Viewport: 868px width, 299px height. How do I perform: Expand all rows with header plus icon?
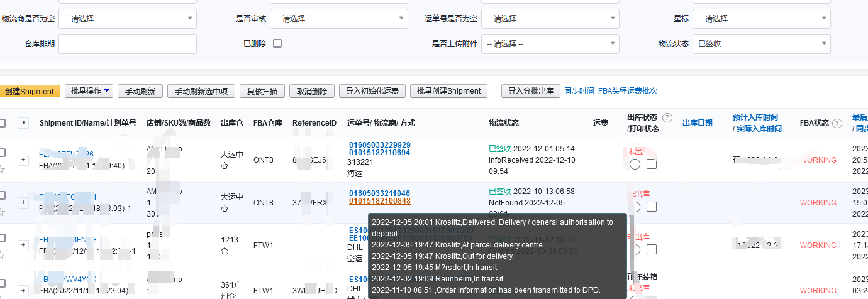[x=23, y=122]
